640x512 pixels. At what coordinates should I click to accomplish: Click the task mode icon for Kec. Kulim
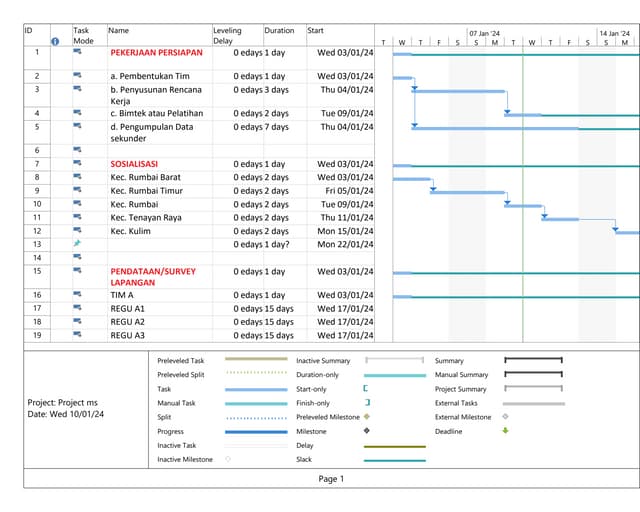[x=78, y=231]
